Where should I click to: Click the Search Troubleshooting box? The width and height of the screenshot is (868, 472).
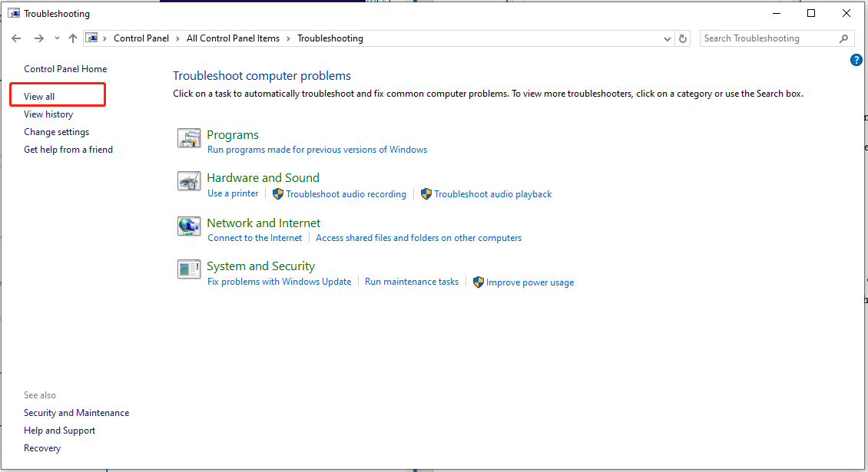[x=768, y=38]
